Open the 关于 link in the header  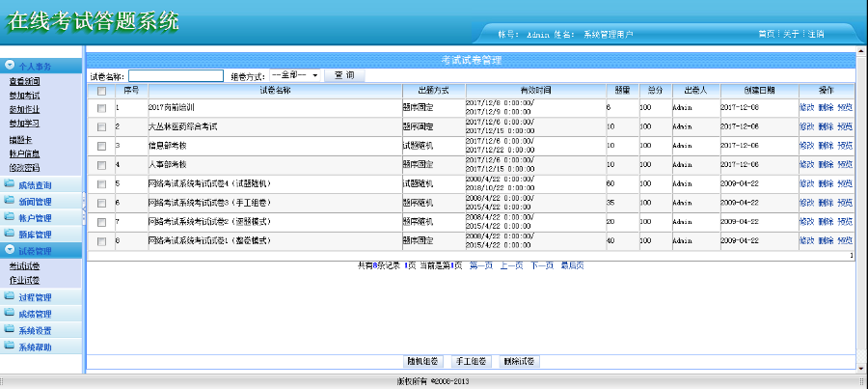pos(791,34)
